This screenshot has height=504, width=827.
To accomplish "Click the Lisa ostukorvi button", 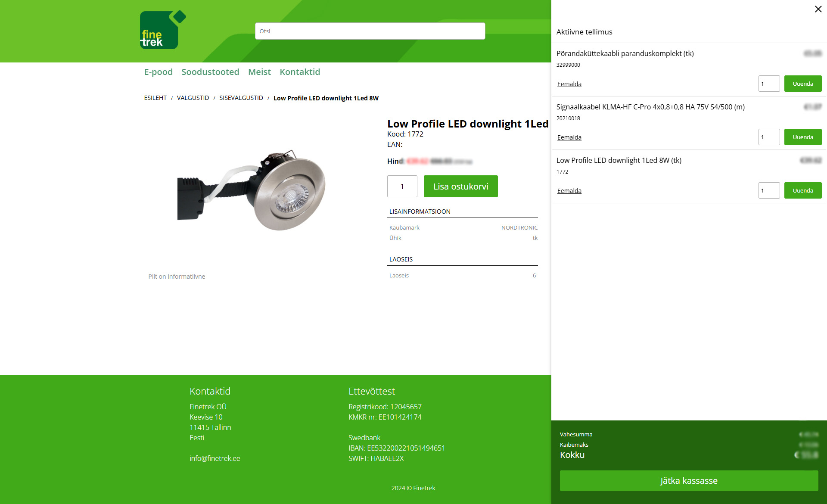I will [x=460, y=186].
